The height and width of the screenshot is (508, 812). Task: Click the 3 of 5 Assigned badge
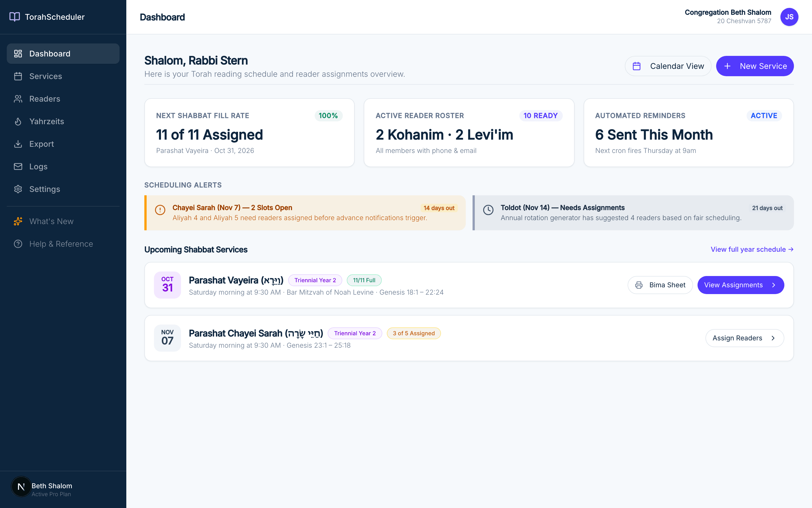tap(414, 333)
